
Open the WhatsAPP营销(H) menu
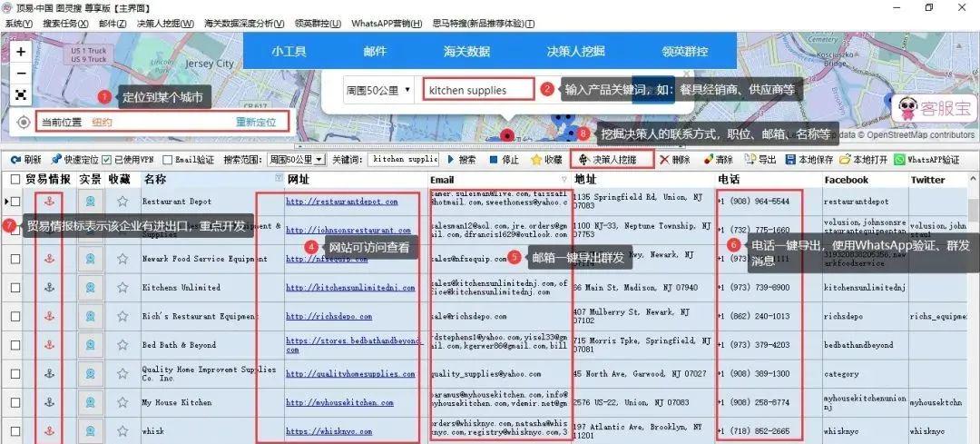click(x=387, y=23)
